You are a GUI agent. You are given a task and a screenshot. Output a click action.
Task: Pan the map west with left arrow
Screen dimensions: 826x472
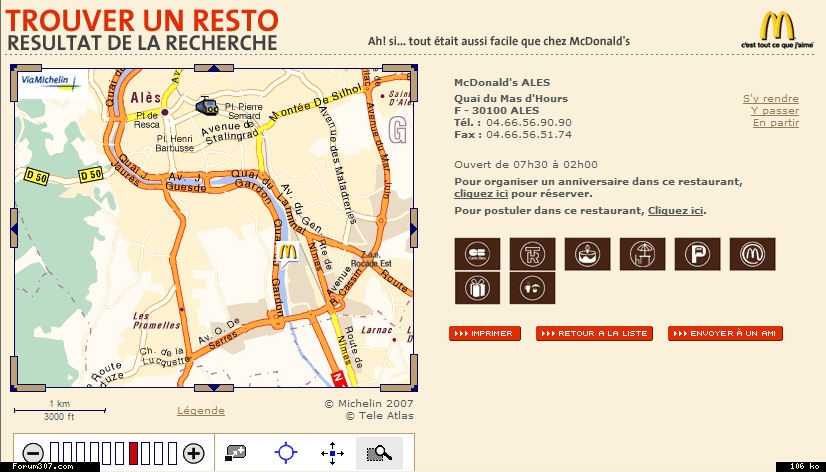tap(14, 228)
